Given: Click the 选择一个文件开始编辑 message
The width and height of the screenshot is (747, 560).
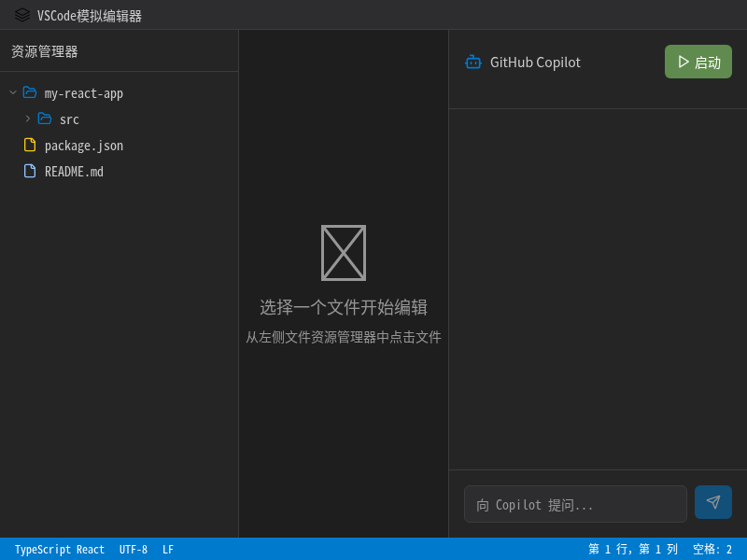Looking at the screenshot, I should (x=344, y=307).
